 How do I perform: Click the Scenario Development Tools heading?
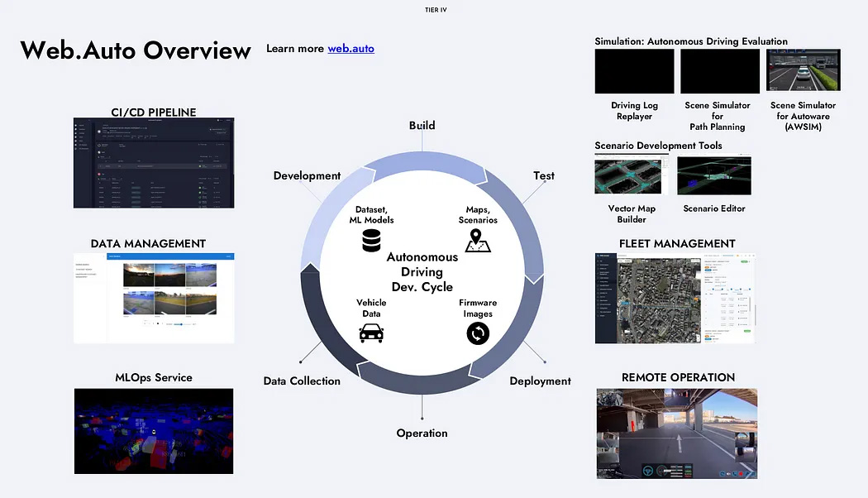click(x=658, y=146)
